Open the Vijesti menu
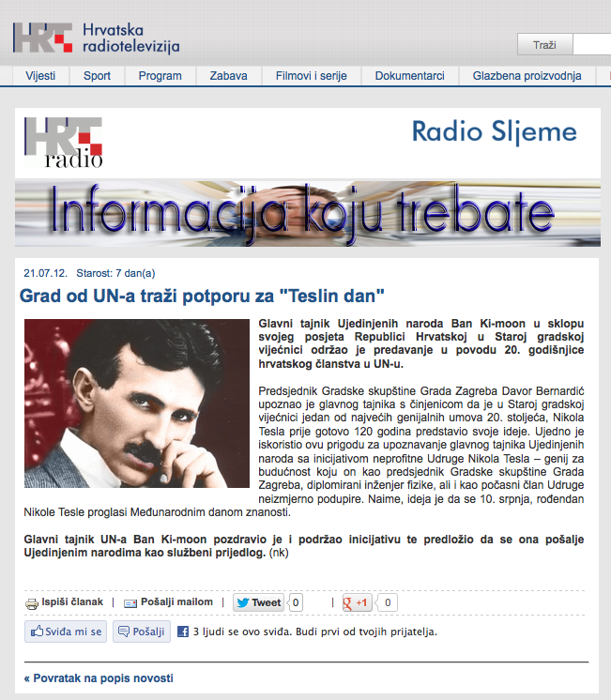Screen dimensions: 611x700 40,76
